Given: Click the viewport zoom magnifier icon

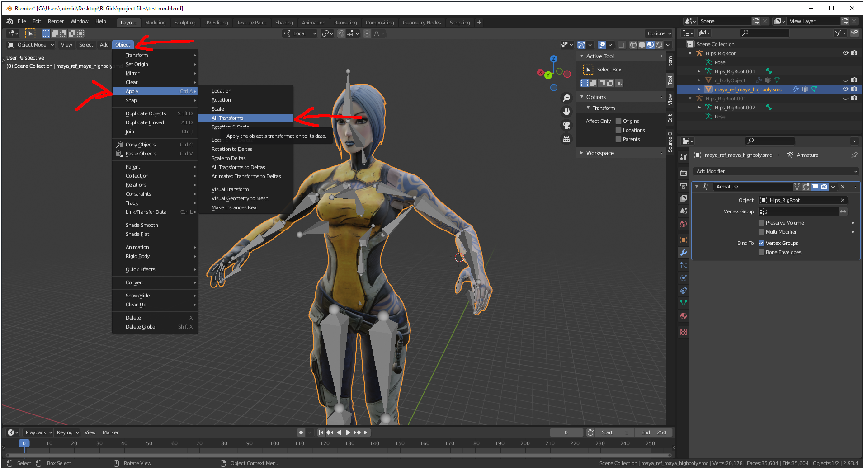Looking at the screenshot, I should coord(566,98).
